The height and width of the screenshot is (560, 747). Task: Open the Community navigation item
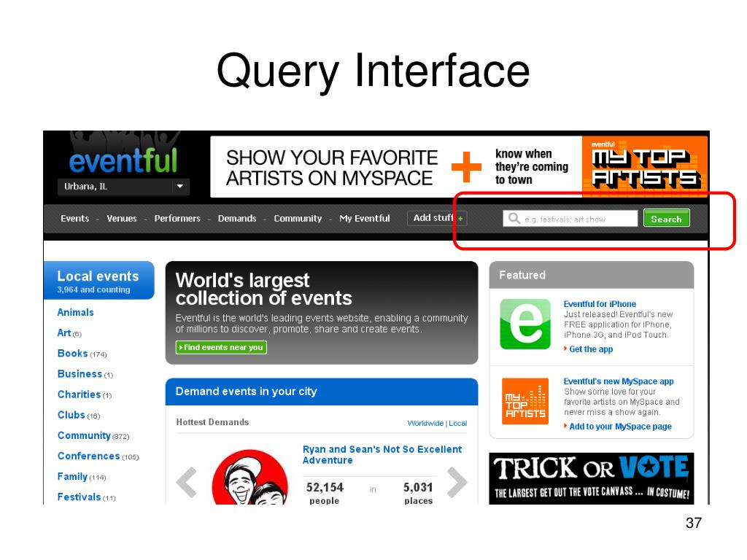click(298, 219)
